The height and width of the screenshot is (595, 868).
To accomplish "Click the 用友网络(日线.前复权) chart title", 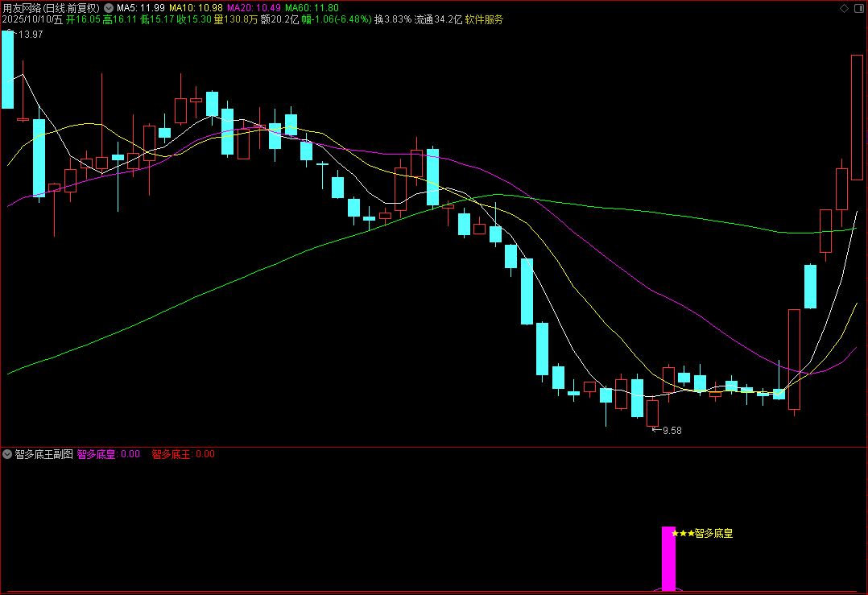I will 52,8.
